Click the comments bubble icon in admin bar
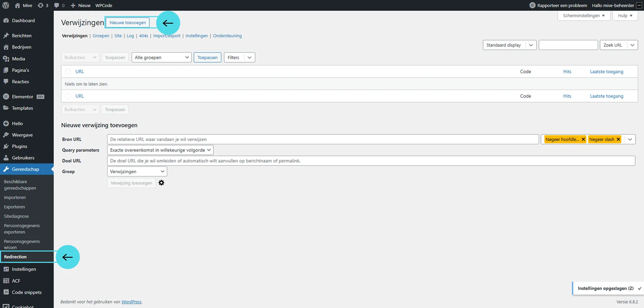The width and height of the screenshot is (644, 308). (x=57, y=5)
